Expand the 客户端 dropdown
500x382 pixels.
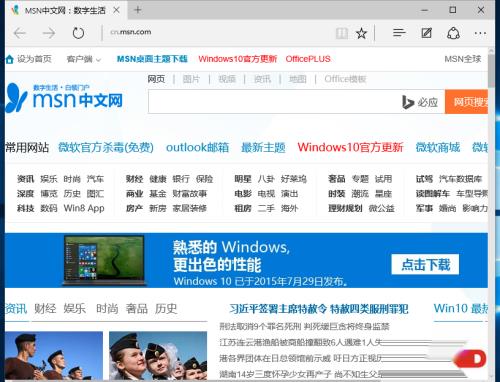[x=83, y=59]
